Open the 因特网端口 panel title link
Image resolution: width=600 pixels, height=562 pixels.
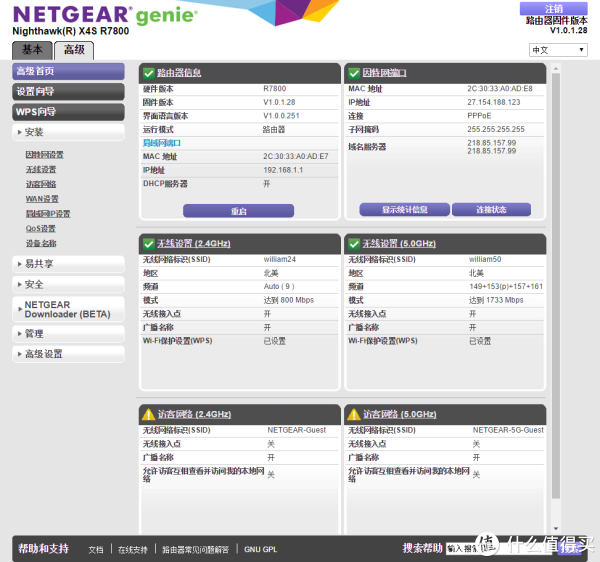pyautogui.click(x=384, y=73)
